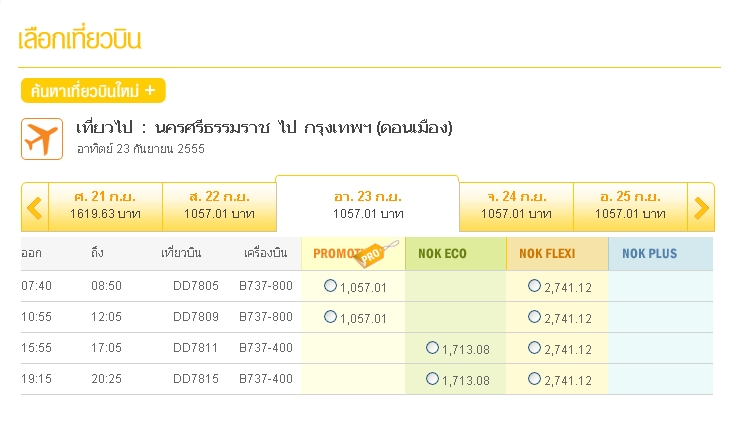
Task: Choose 1,713.08 Nok Eco fare for DD7811
Action: [432, 348]
